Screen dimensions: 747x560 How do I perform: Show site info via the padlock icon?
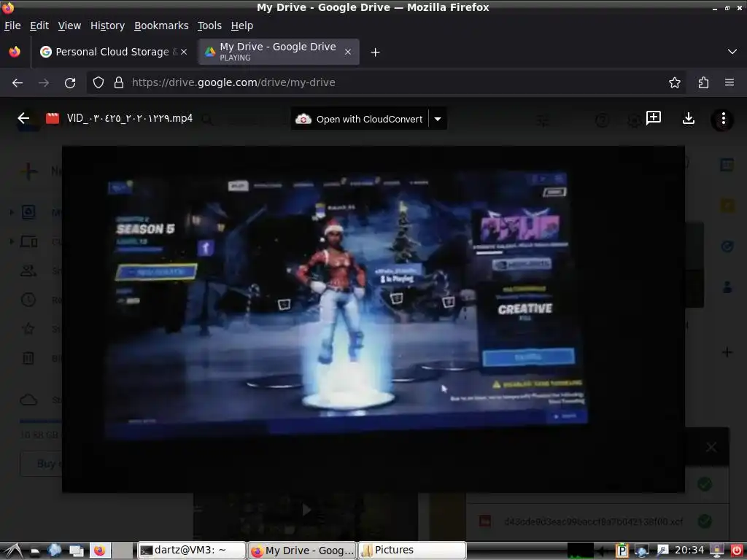point(119,82)
